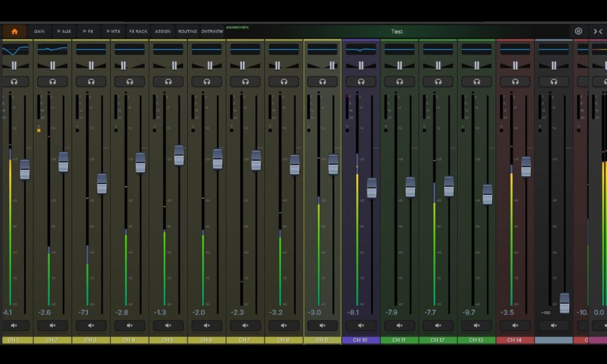Go to the home screen icon
This screenshot has height=364, width=607.
tap(14, 31)
